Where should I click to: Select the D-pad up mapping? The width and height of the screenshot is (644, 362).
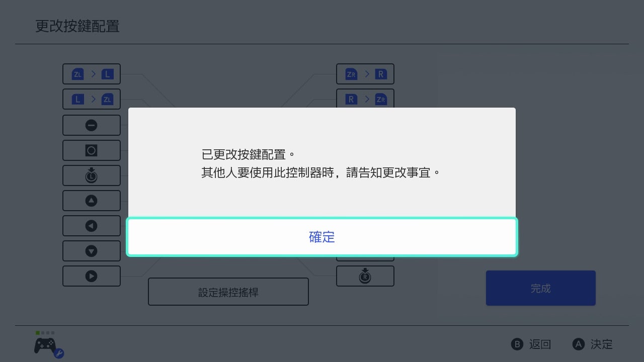tap(92, 201)
